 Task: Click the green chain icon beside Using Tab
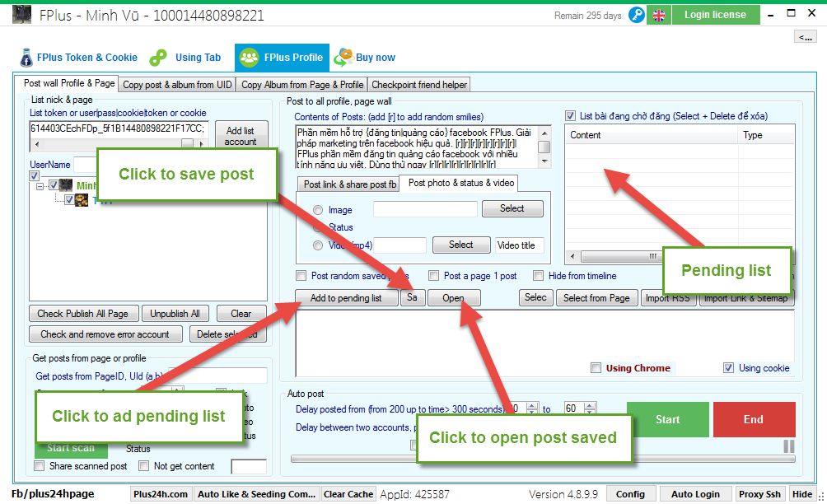coord(157,58)
